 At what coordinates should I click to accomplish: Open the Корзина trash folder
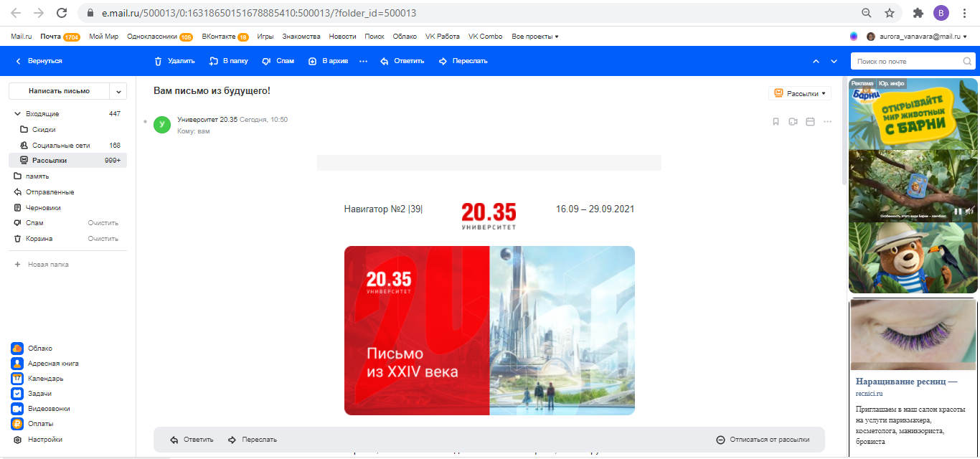(39, 239)
